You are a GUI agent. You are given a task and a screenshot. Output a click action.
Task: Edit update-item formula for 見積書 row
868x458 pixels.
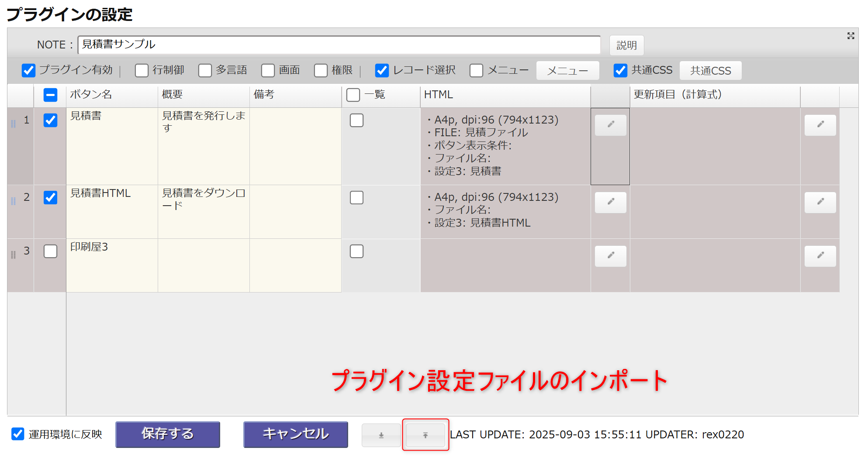coord(820,125)
